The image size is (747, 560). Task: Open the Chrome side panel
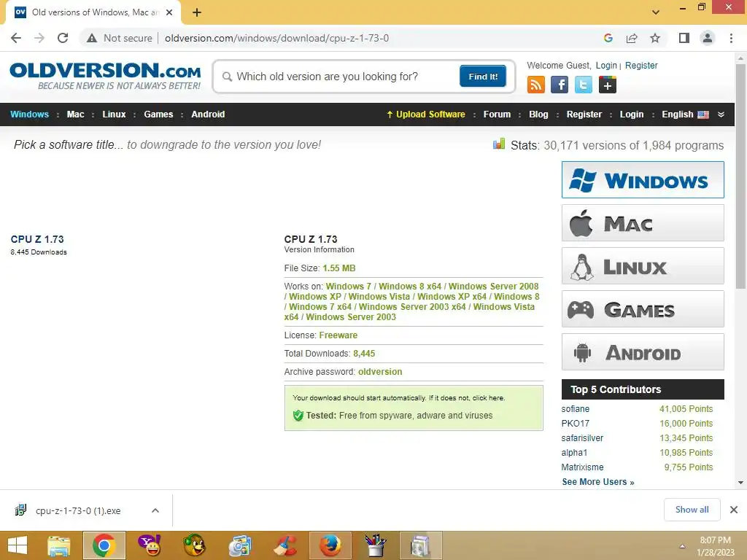click(x=684, y=38)
